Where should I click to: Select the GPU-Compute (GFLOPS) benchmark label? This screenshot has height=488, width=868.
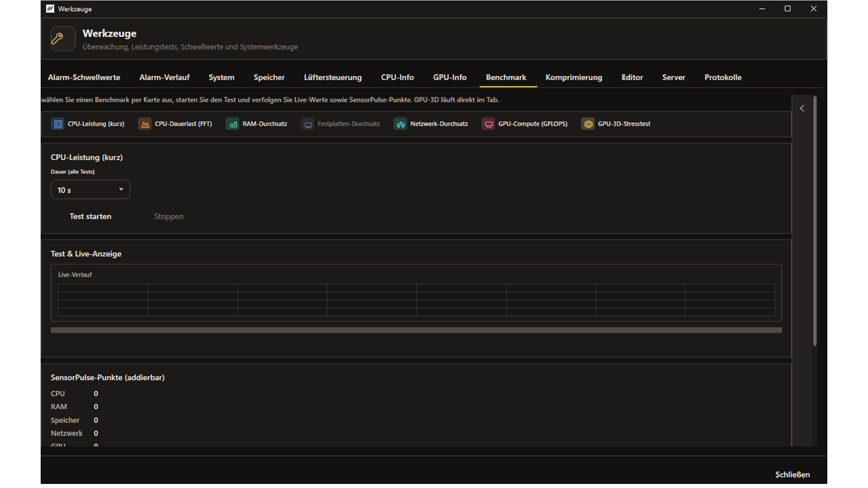533,124
